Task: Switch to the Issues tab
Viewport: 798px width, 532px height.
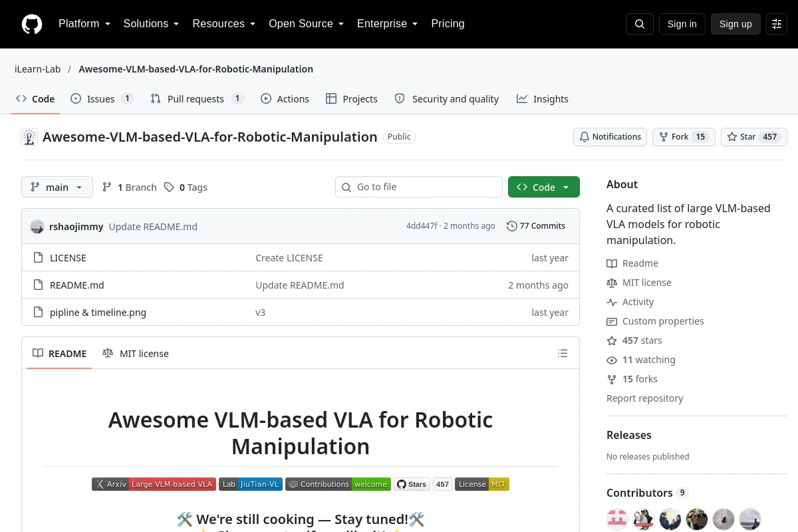Action: tap(102, 99)
